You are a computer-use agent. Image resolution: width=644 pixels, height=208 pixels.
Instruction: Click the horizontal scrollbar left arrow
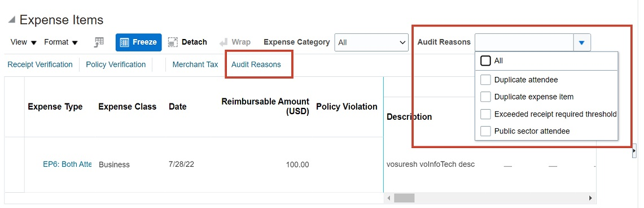pos(389,198)
